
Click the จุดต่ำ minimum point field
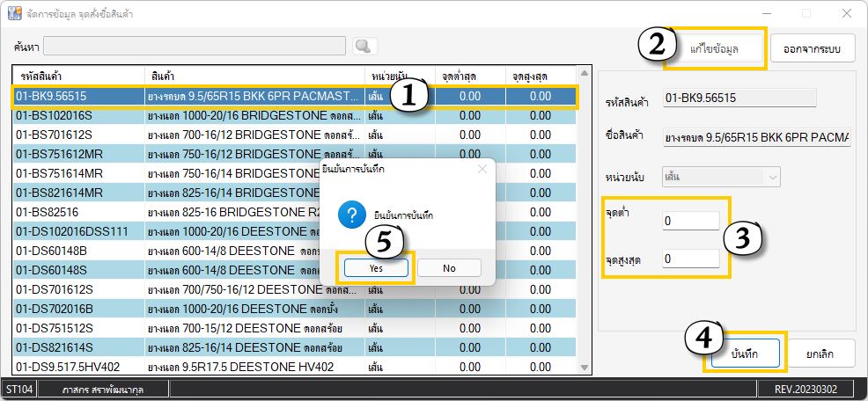[690, 221]
